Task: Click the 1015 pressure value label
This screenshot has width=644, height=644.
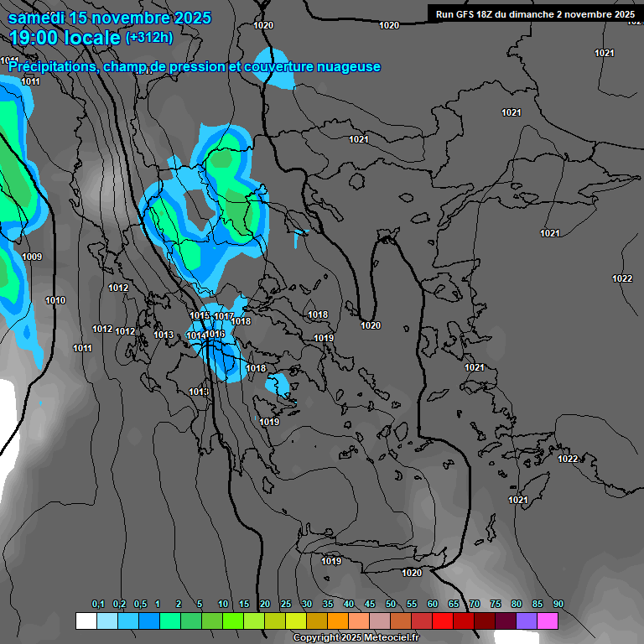Action: (200, 316)
